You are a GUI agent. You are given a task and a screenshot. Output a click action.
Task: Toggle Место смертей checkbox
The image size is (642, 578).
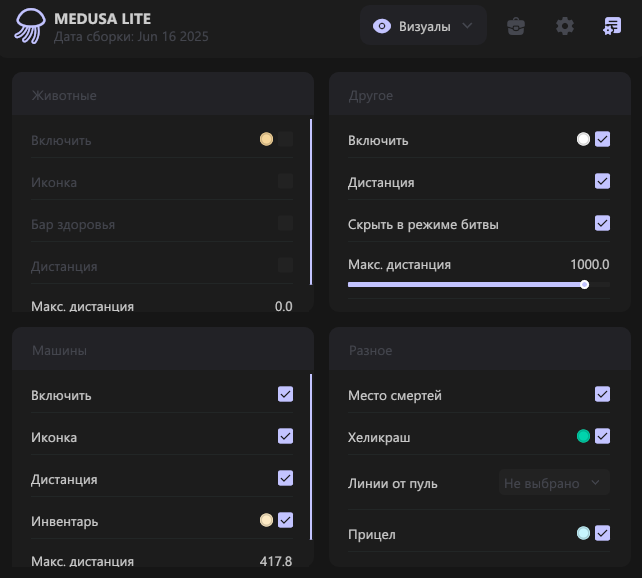pos(602,394)
